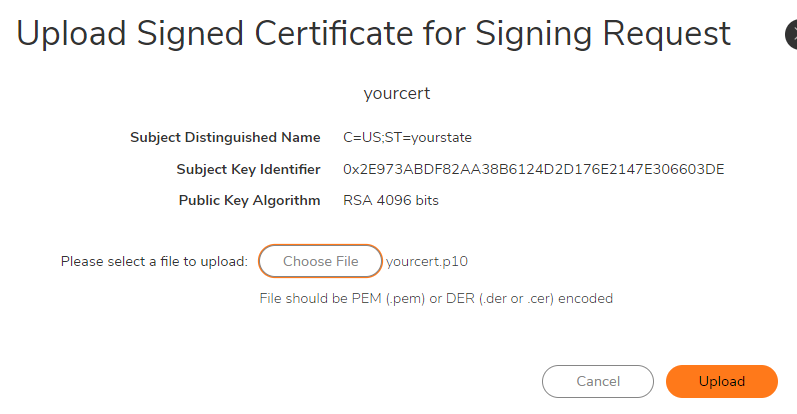
Task: Cancel the certificate upload
Action: [x=597, y=381]
